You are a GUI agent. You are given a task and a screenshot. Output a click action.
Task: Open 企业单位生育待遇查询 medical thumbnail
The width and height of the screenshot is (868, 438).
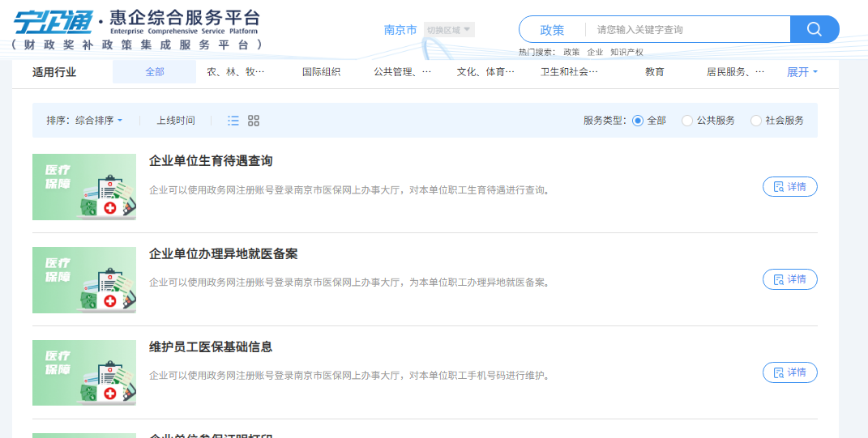84,187
